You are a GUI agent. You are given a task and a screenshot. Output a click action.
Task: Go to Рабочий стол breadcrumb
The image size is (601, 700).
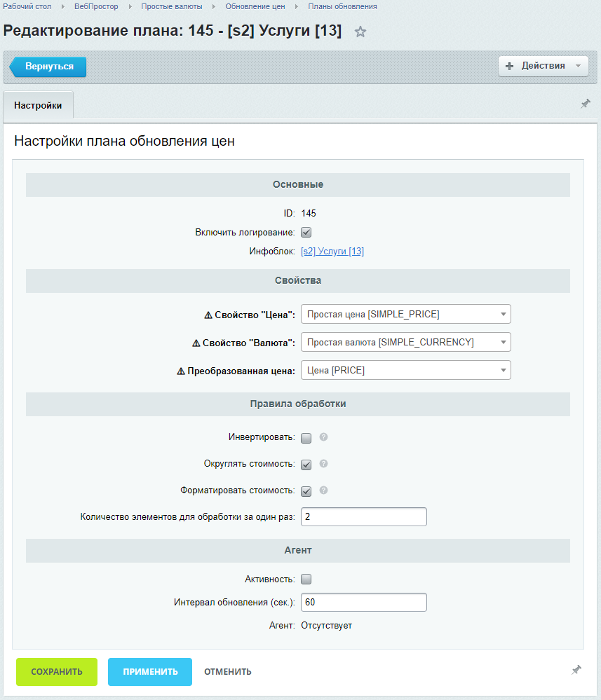(27, 7)
